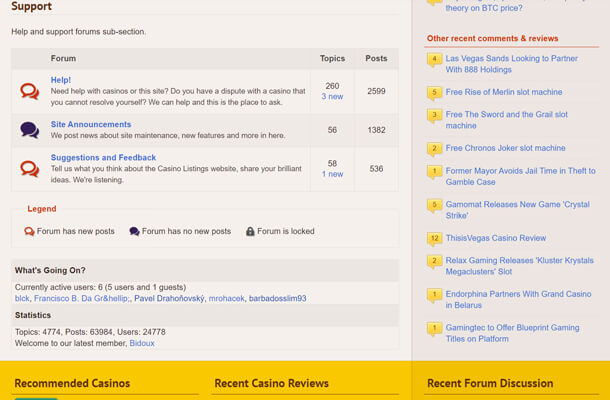Open user profile barbadosslim93
The height and width of the screenshot is (400, 610).
(277, 298)
